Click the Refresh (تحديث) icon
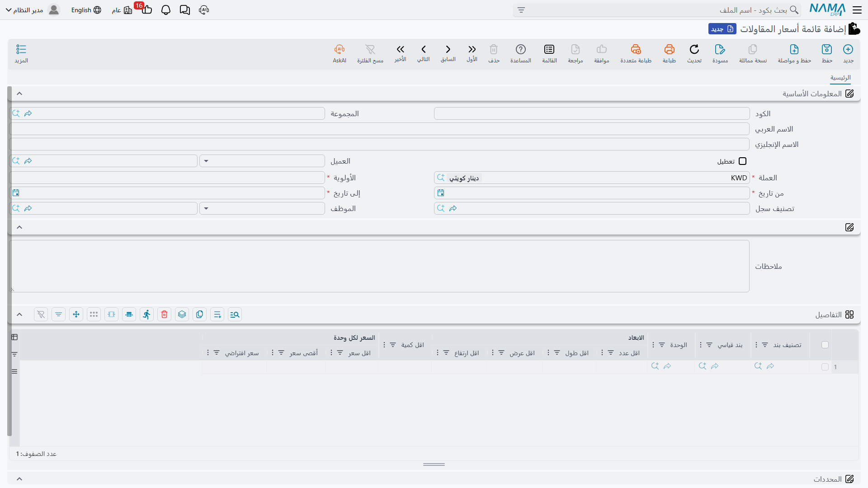 pos(694,49)
